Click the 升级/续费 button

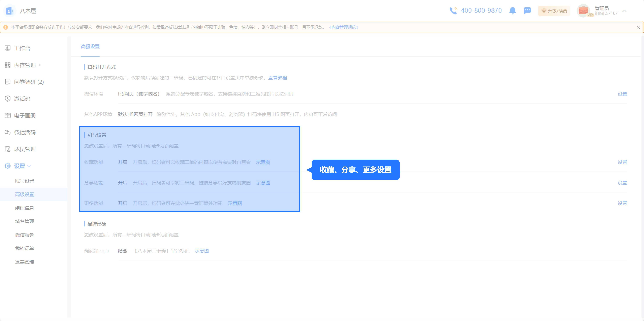pos(554,11)
